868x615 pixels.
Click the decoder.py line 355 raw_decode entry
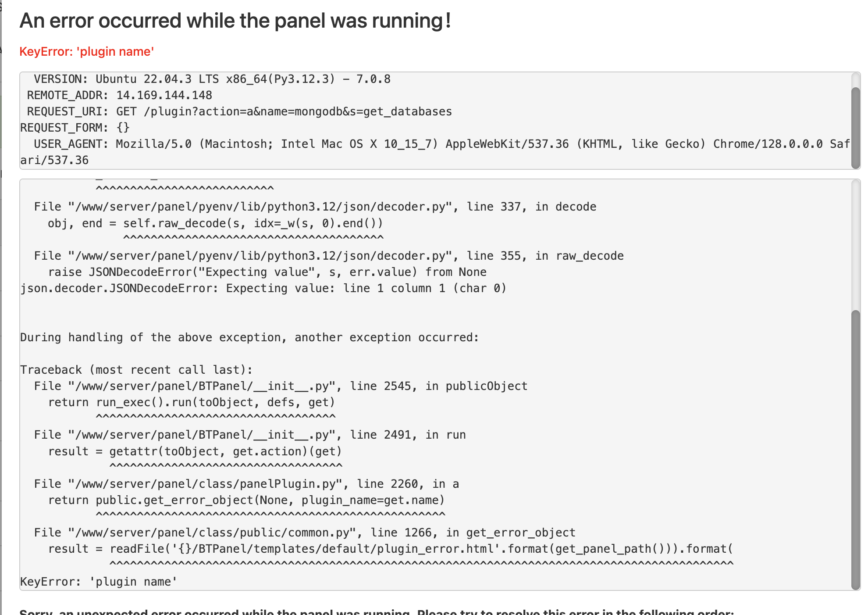pyautogui.click(x=328, y=256)
